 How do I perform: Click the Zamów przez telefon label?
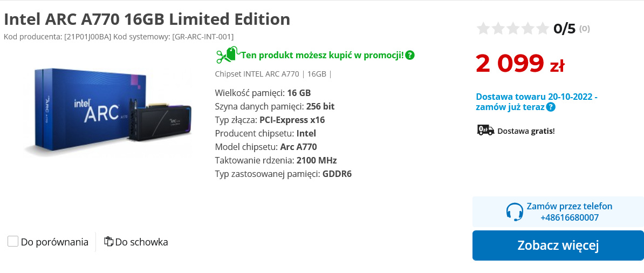569,206
